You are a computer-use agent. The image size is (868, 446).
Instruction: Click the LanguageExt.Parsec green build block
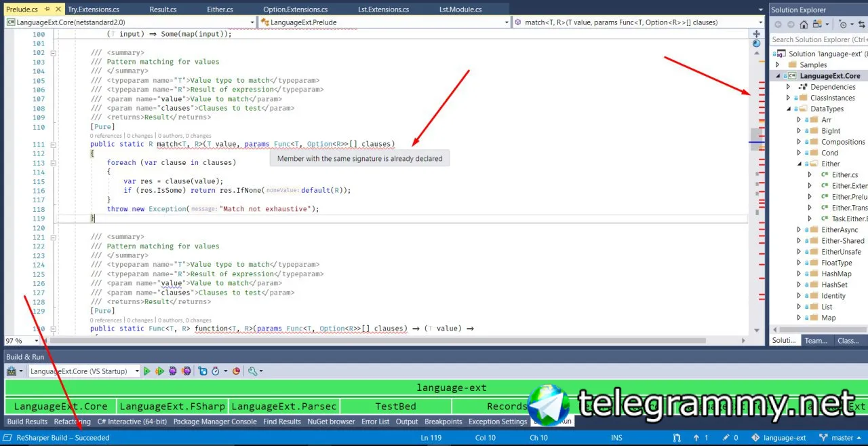[x=284, y=406]
